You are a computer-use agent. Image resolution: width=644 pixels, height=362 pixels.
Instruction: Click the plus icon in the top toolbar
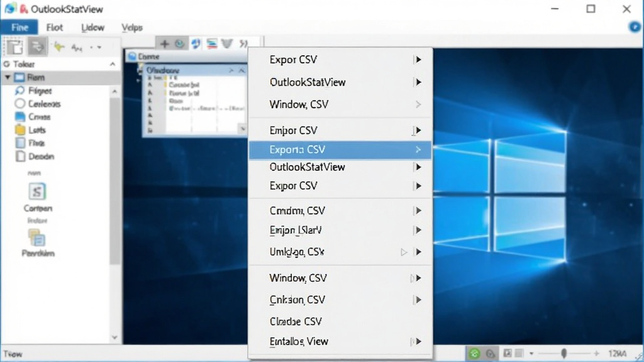[x=164, y=43]
